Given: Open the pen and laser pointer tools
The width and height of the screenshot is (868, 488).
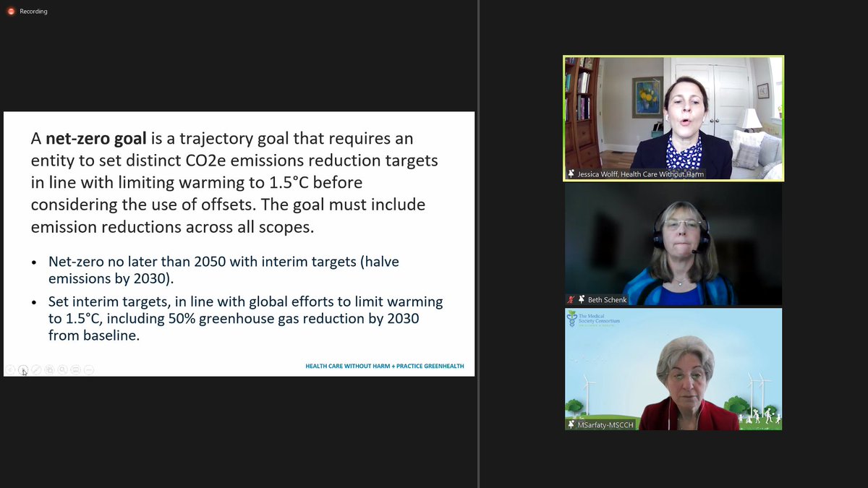Looking at the screenshot, I should coord(36,369).
